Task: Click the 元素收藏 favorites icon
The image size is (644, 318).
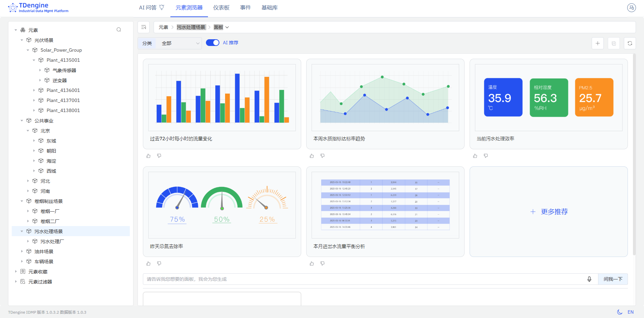Action: point(23,271)
